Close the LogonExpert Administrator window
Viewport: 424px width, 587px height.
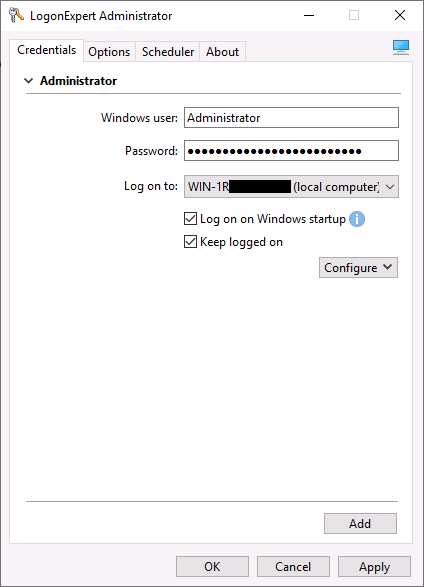[x=400, y=15]
